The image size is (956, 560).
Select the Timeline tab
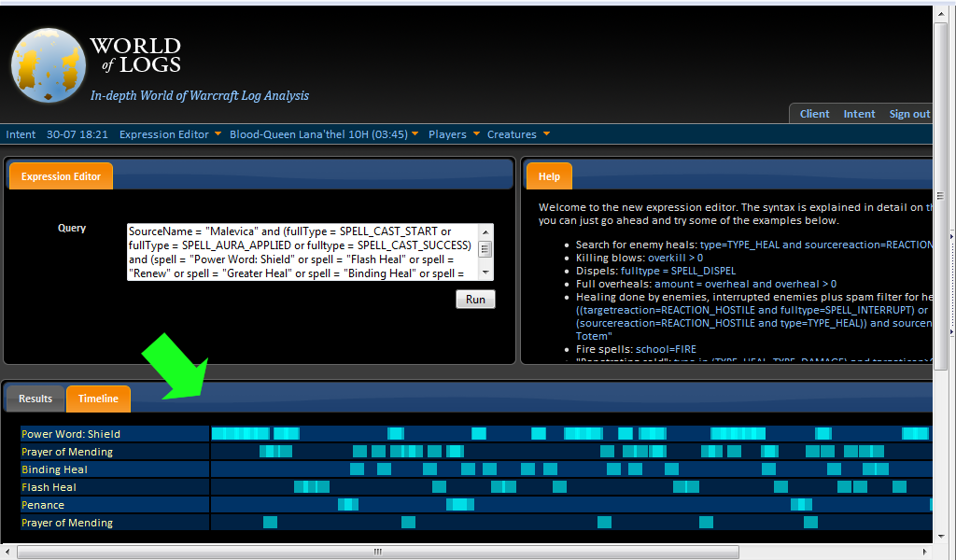98,399
